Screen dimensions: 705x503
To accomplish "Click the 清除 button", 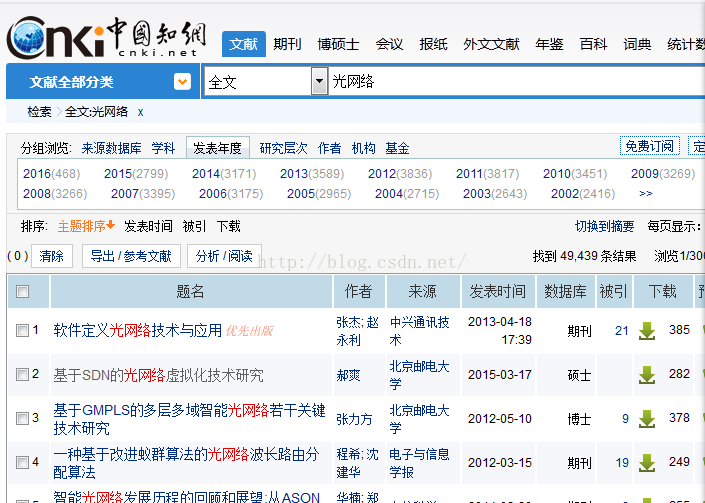I will [52, 256].
